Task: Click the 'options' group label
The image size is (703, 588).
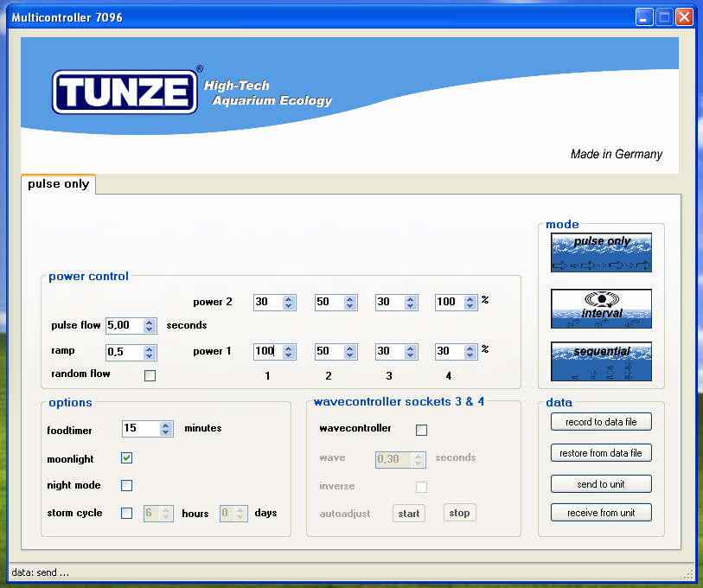Action: point(70,403)
